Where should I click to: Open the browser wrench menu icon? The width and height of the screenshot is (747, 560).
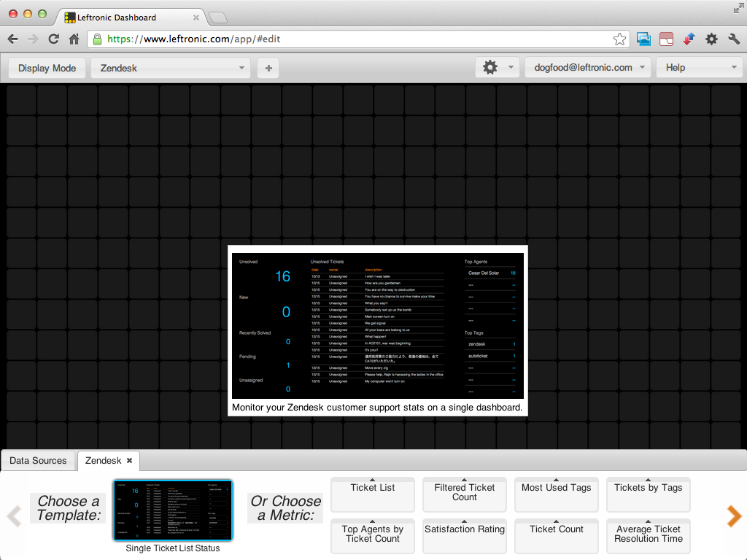733,39
